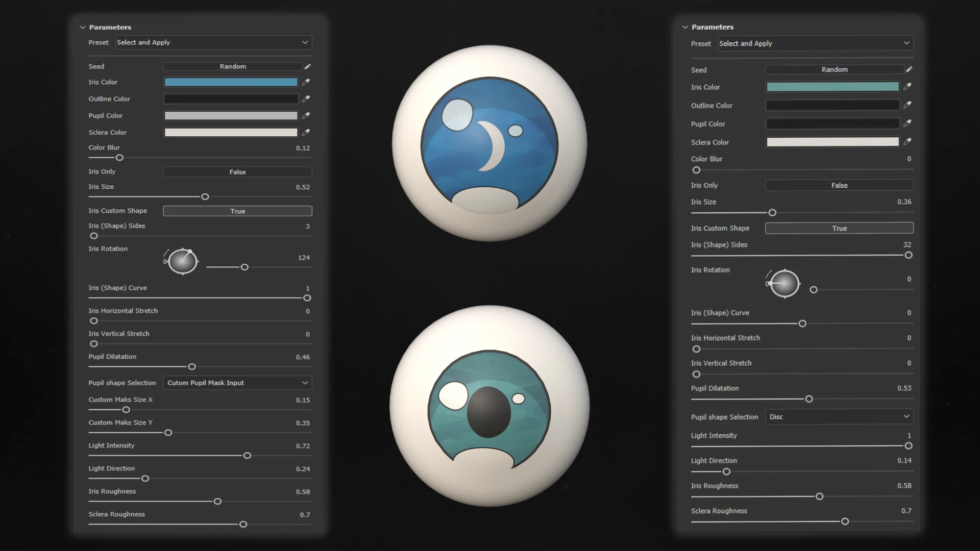980x551 pixels.
Task: Click Sclera Roughness slider handle in right panel
Action: [845, 521]
